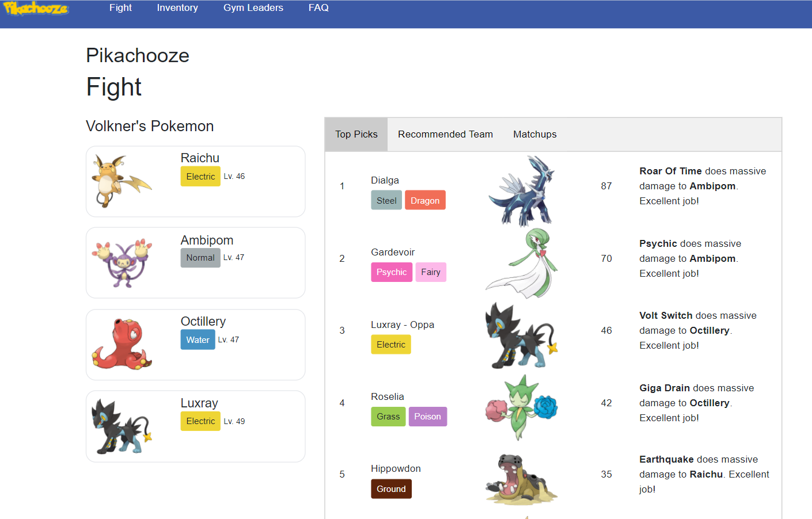Click Luxray - Oppa's score of 46
Screen dimensions: 812x519
tap(606, 330)
